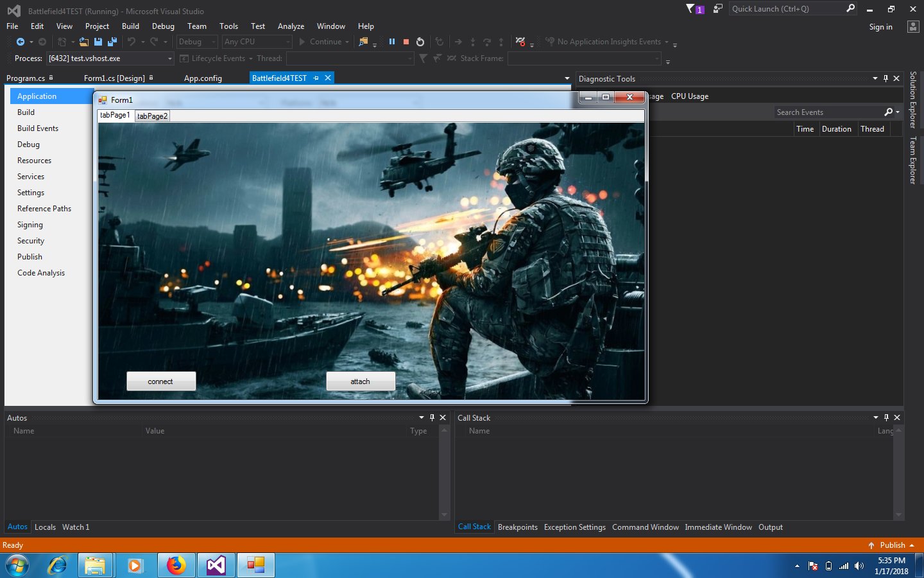Switch to the Locals tab

coord(45,527)
